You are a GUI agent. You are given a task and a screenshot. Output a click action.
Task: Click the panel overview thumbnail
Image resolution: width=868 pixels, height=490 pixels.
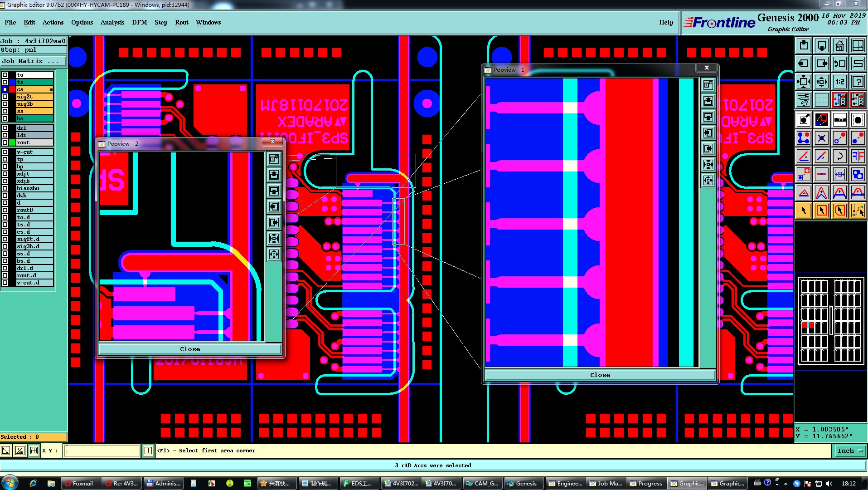click(x=831, y=320)
